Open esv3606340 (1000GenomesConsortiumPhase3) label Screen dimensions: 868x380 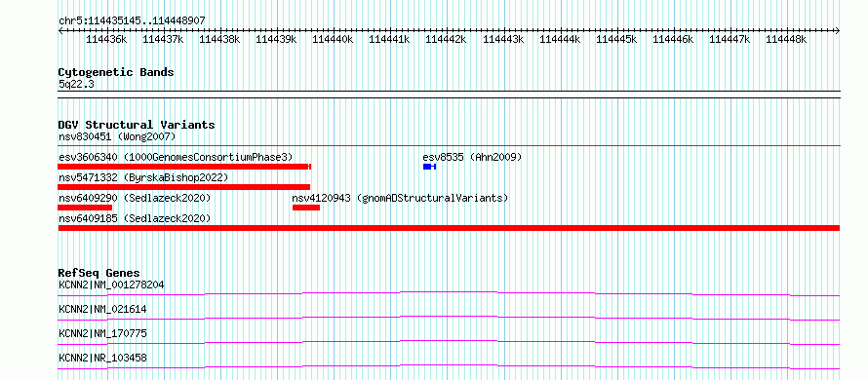tap(176, 157)
